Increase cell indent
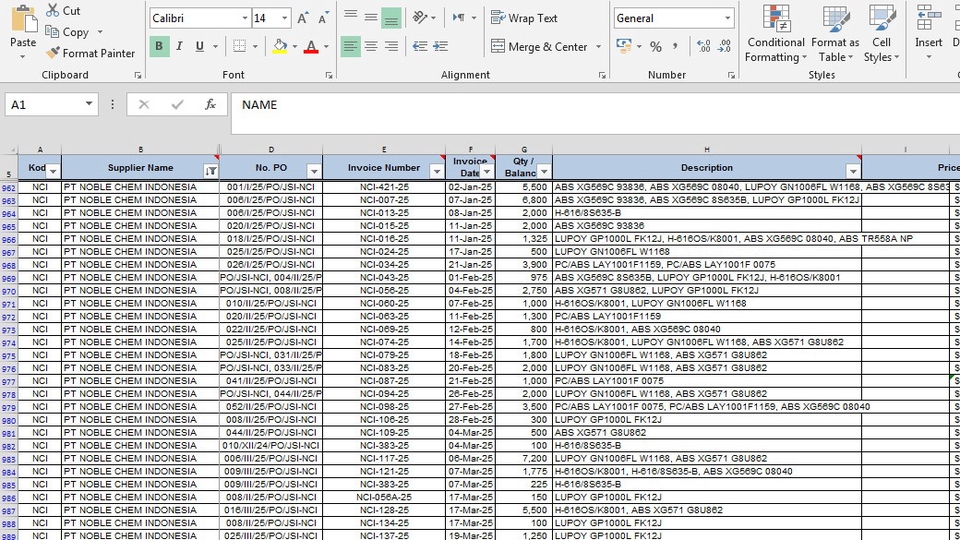Screen dimensions: 960x540 tap(440, 47)
